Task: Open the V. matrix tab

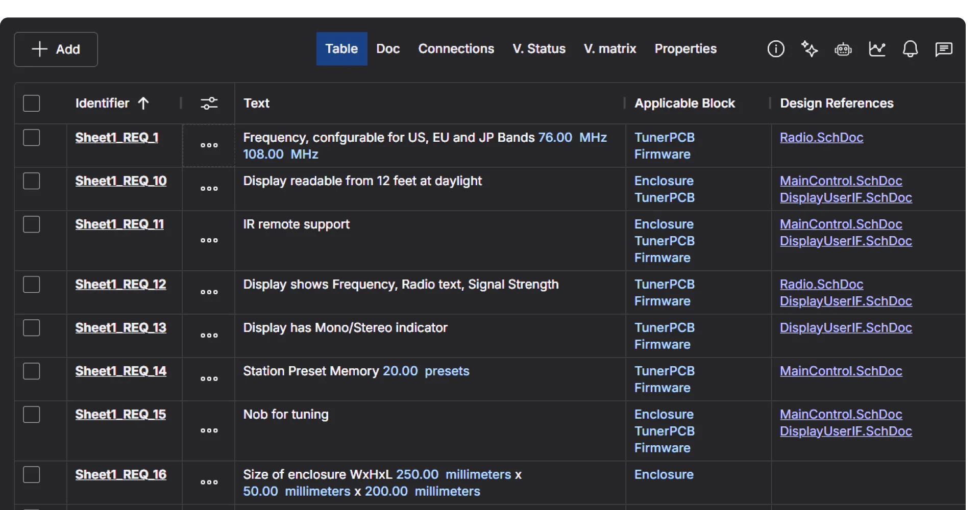Action: coord(610,49)
